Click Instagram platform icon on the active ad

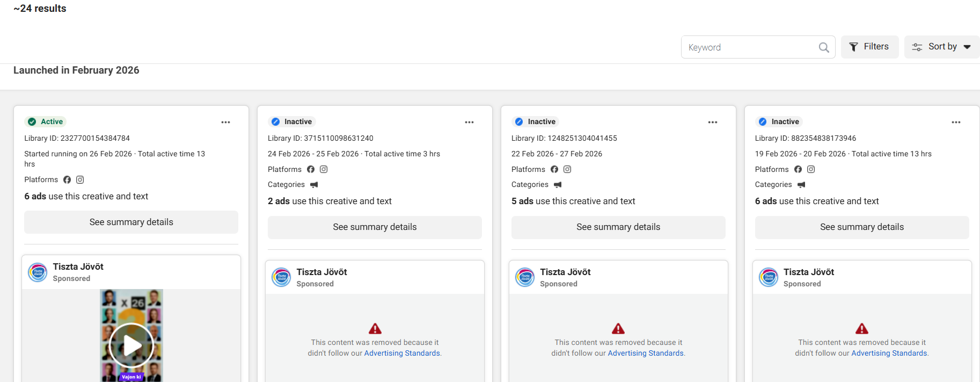[80, 179]
